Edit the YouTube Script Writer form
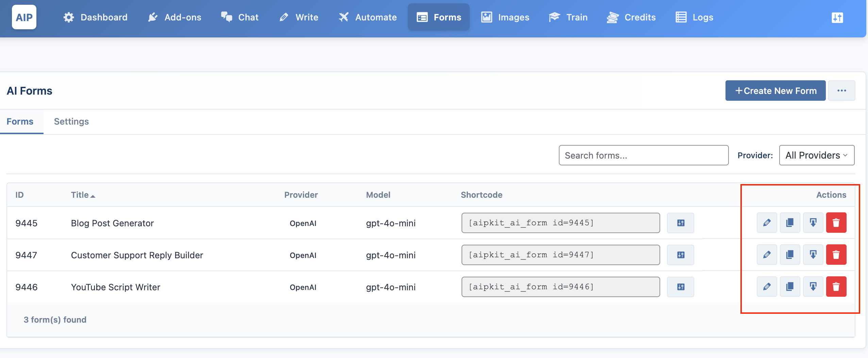The image size is (868, 358). [x=767, y=287]
